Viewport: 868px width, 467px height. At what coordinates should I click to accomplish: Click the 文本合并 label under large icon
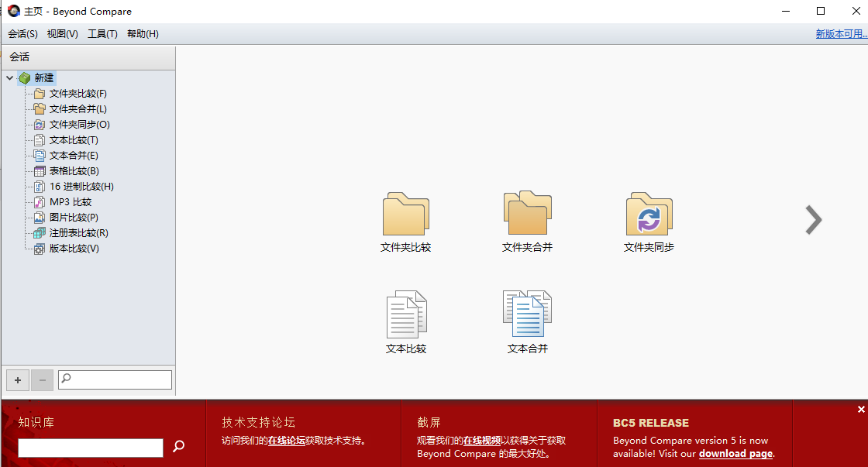pyautogui.click(x=528, y=349)
